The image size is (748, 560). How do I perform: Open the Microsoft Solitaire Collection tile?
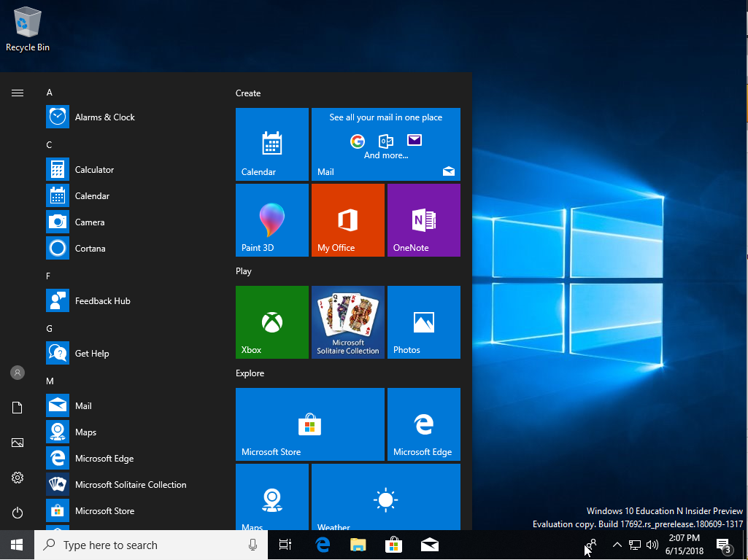(x=348, y=322)
